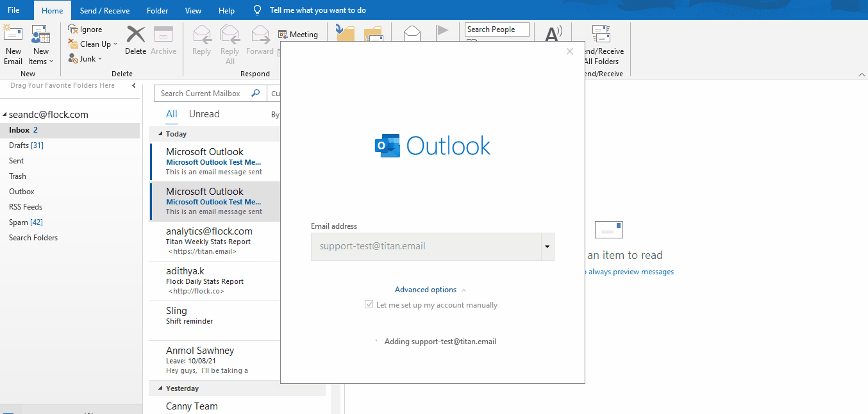This screenshot has width=868, height=414.
Task: Click the Unread/Read envelope icon
Action: click(x=412, y=33)
